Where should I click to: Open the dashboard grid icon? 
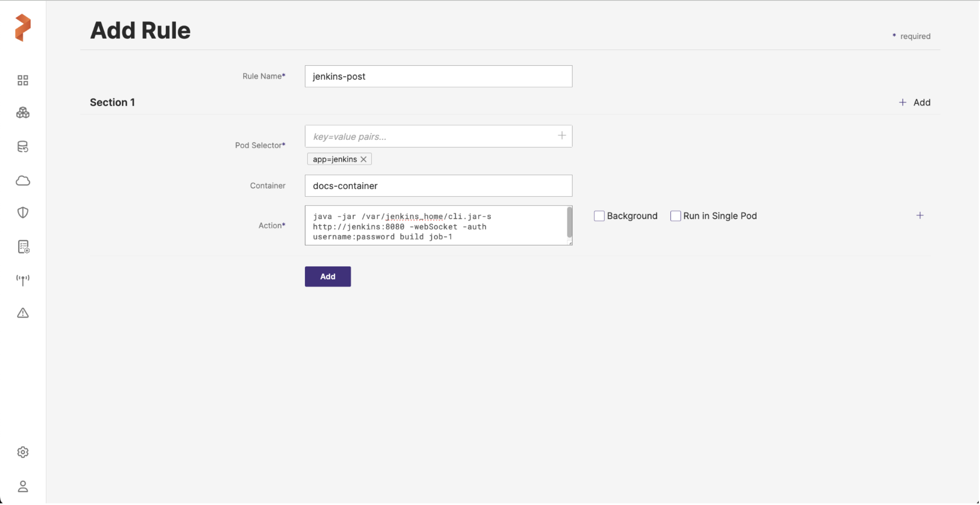(23, 80)
